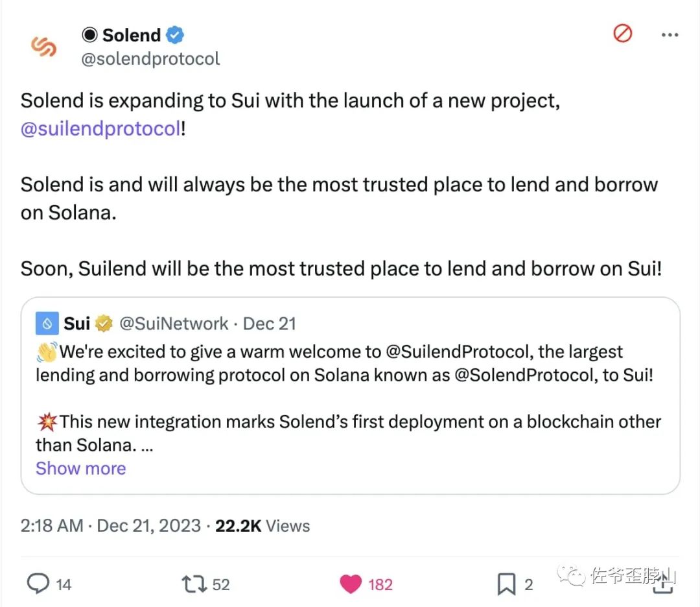Bookmark the tweet with the bookmark icon
The height and width of the screenshot is (607, 700).
(508, 584)
